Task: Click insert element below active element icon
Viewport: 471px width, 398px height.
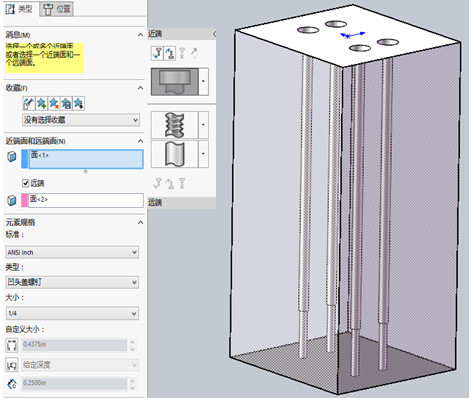Action: coord(157,53)
